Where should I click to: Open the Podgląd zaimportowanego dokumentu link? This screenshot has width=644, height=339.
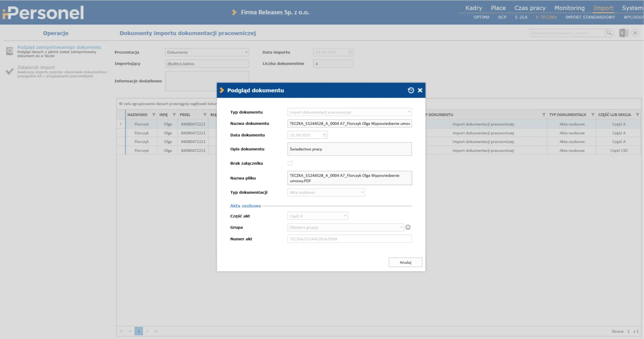click(59, 47)
